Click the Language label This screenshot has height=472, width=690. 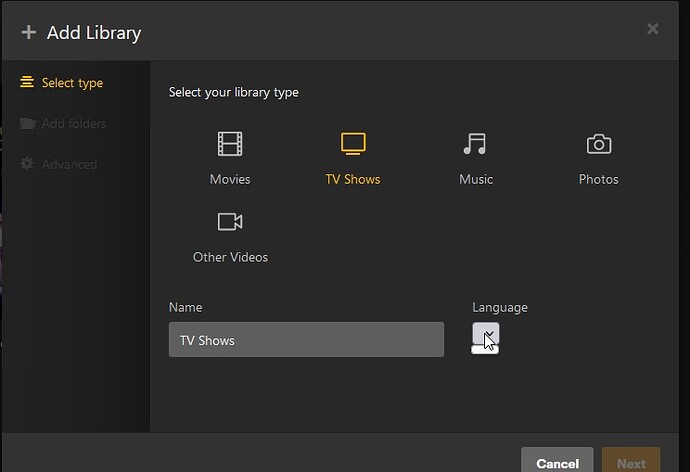click(x=500, y=307)
